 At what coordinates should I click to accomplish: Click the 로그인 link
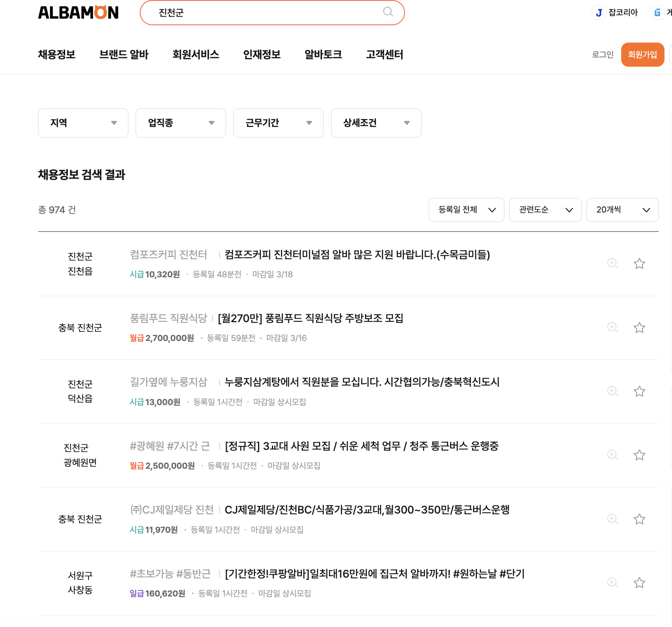pos(603,55)
